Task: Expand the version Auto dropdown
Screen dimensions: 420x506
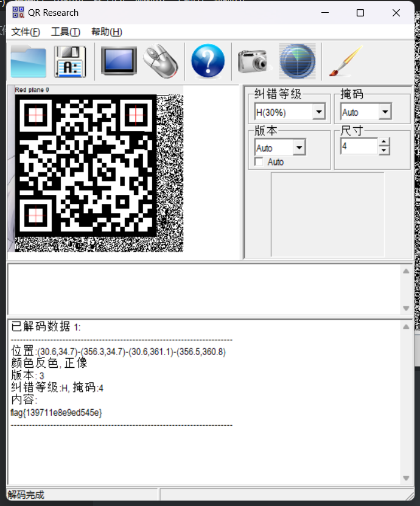Action: tap(298, 148)
